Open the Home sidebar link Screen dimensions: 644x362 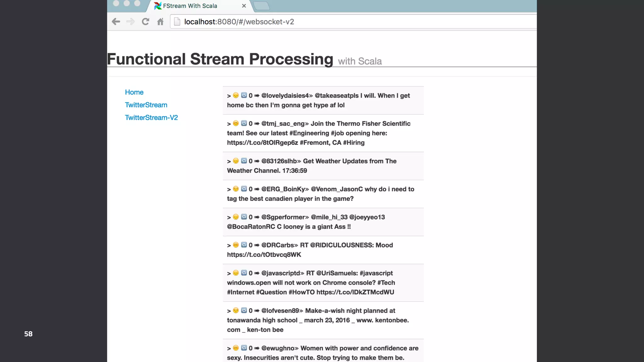tap(134, 92)
